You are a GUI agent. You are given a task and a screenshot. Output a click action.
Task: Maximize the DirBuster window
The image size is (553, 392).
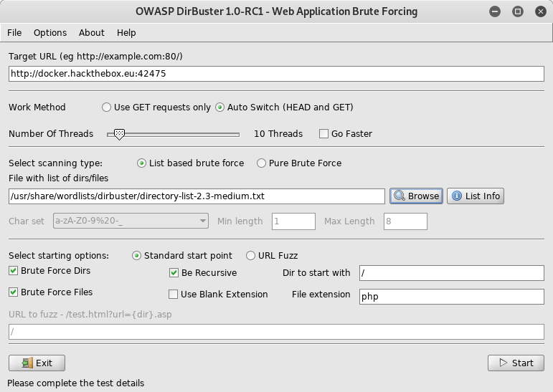coord(518,11)
